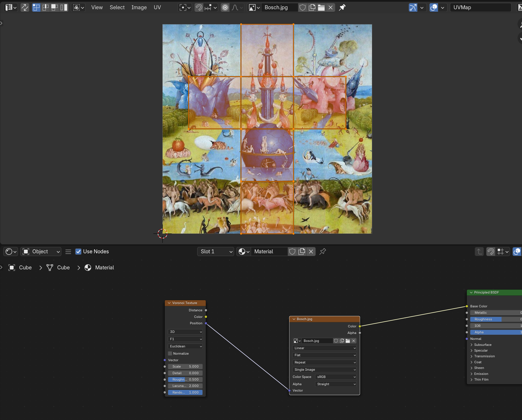Toggle proportional editing in UV editor

(225, 7)
